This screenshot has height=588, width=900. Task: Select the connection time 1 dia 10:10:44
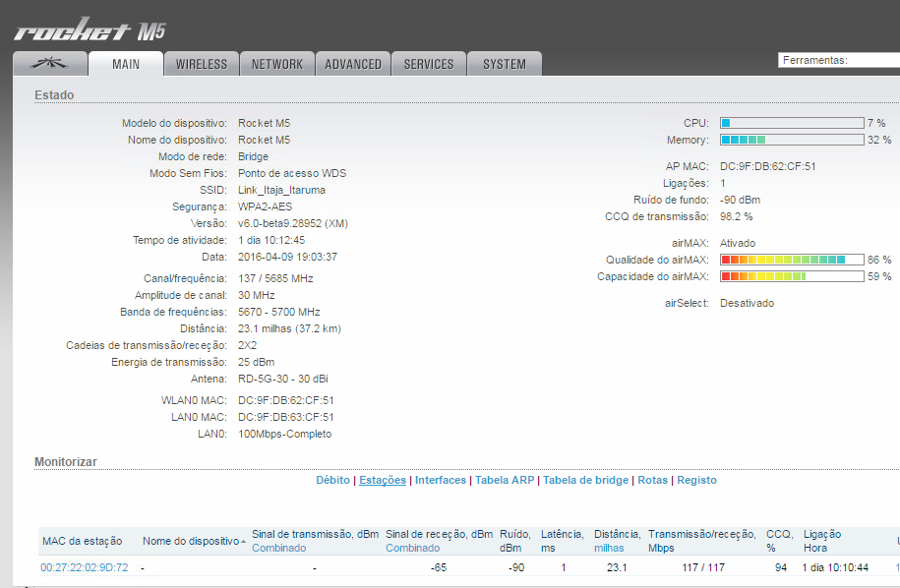click(x=835, y=567)
